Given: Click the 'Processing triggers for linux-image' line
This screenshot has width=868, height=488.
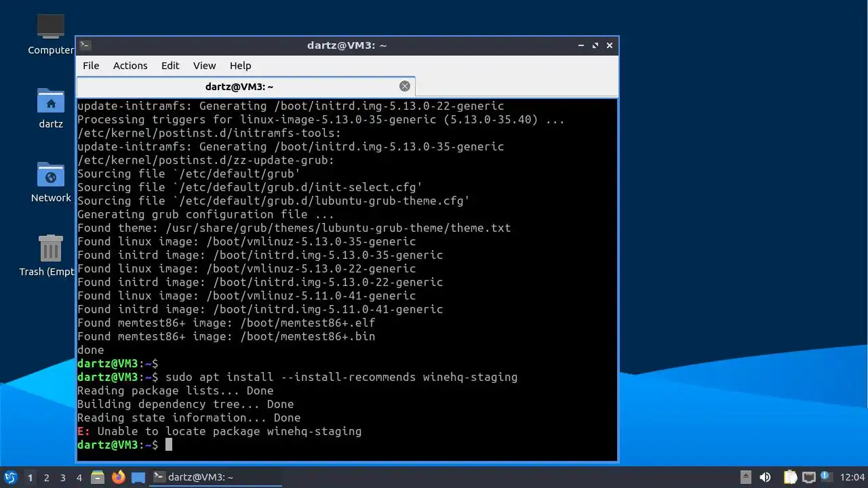Looking at the screenshot, I should point(321,119).
